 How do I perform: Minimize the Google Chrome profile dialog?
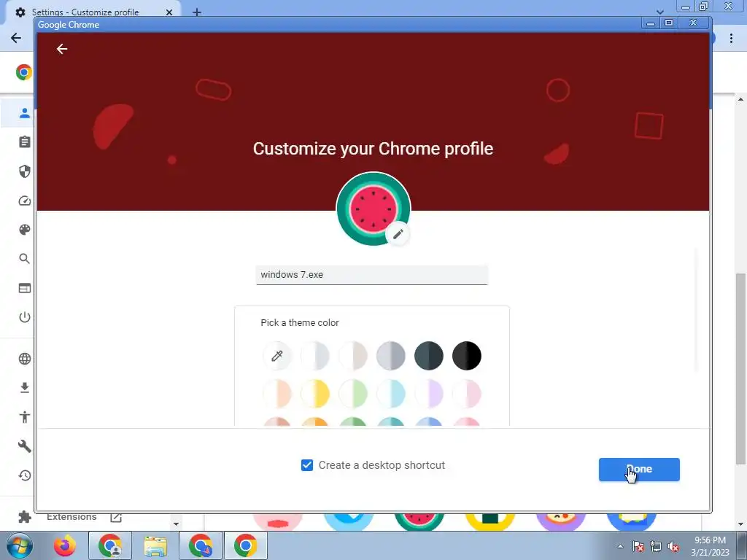tap(650, 23)
